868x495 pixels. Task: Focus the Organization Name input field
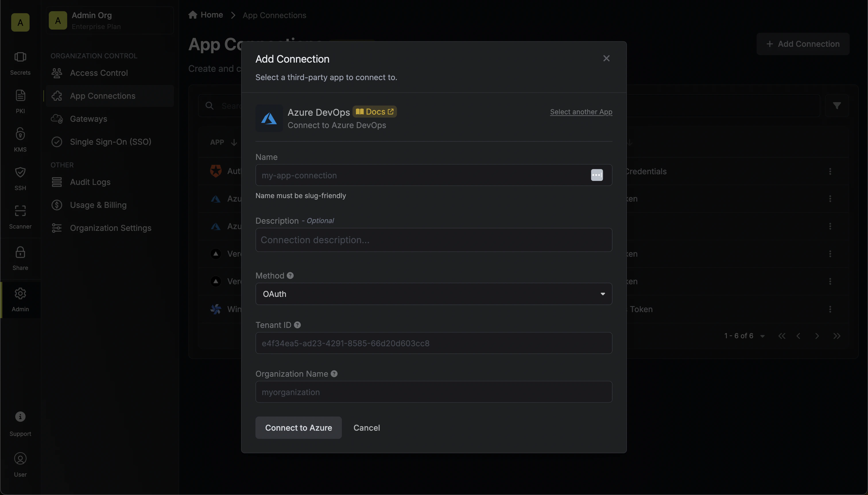point(434,392)
